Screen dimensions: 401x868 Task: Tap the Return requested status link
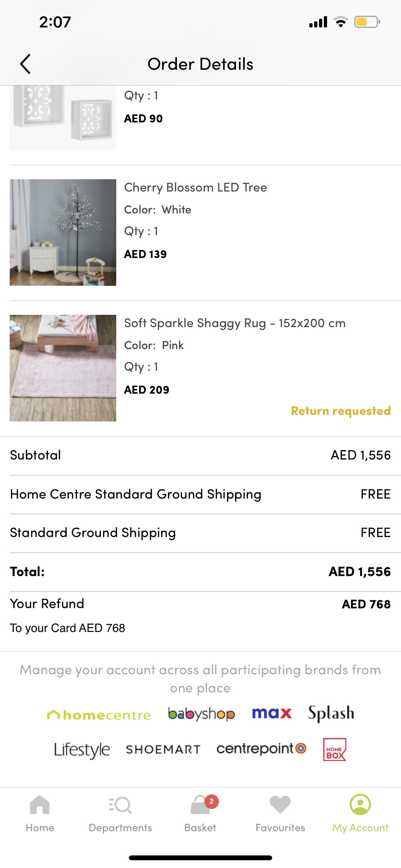coord(340,411)
